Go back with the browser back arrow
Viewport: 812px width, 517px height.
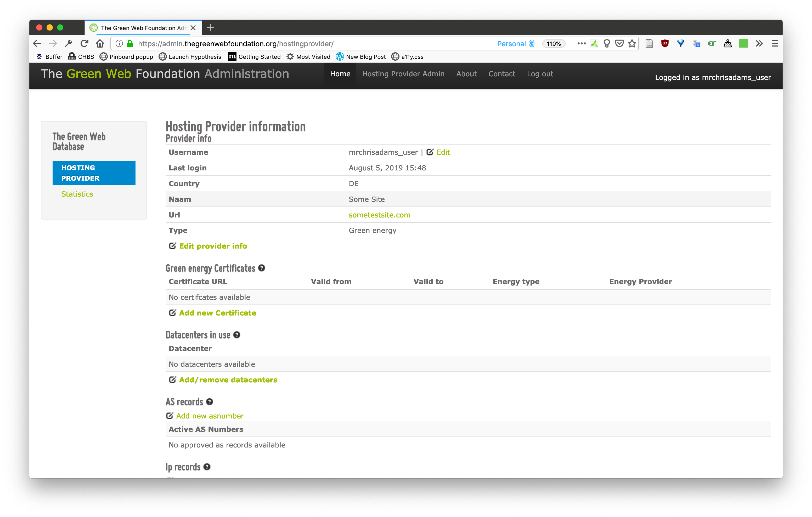(37, 43)
